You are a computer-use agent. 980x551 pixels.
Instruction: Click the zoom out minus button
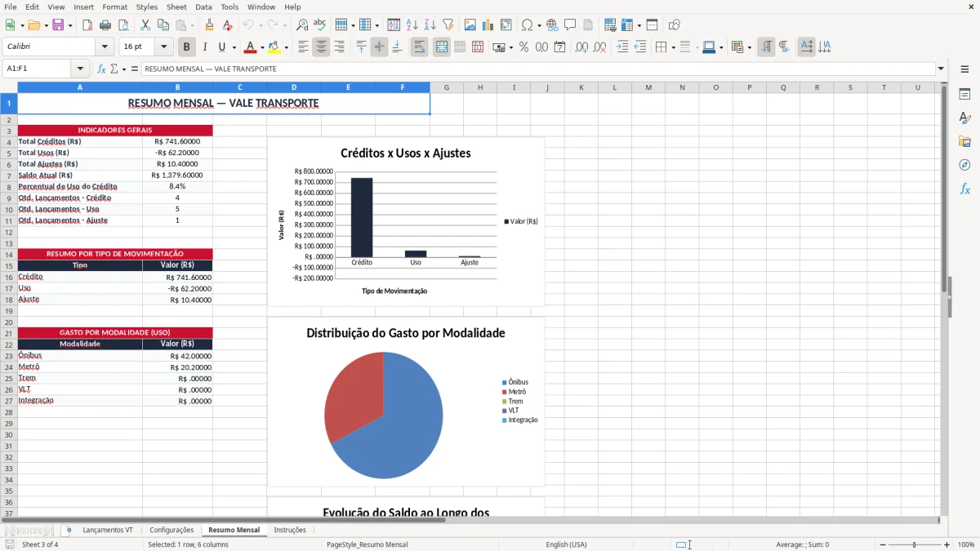click(883, 544)
